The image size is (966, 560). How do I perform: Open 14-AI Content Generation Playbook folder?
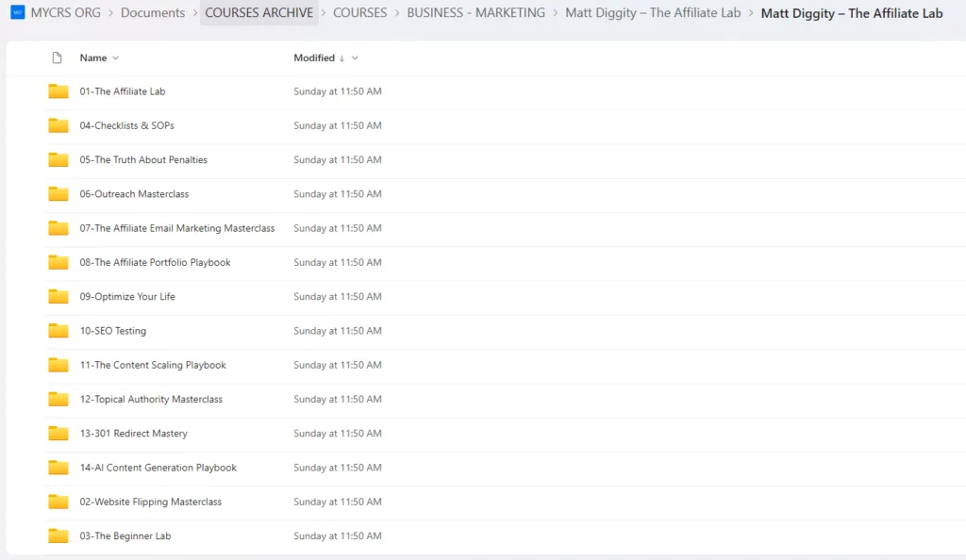(158, 468)
